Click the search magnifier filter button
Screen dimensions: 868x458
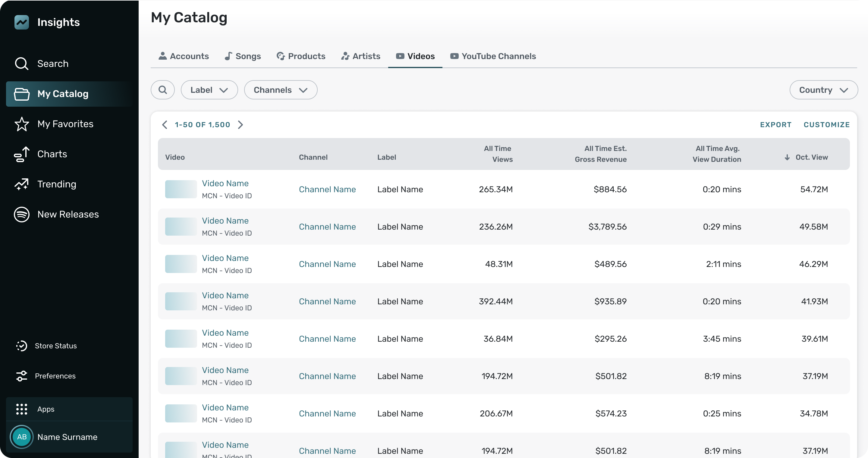163,89
